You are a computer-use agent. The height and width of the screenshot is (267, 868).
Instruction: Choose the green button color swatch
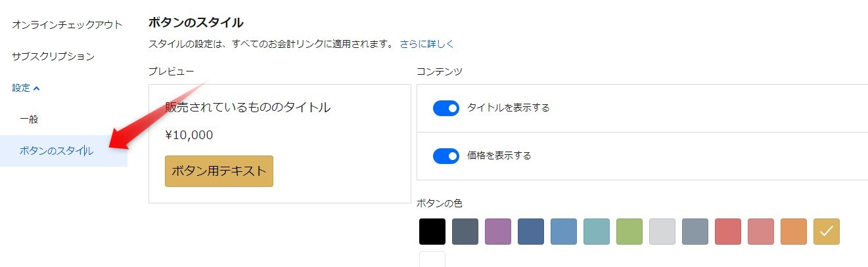click(x=629, y=232)
